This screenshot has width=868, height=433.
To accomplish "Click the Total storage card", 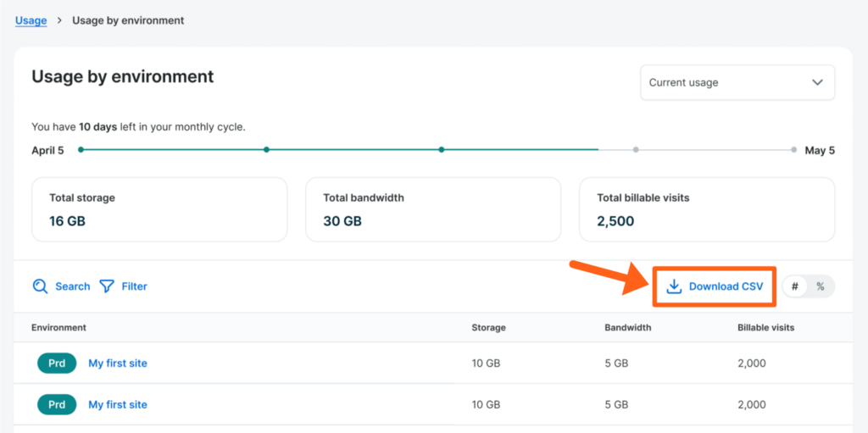I will click(159, 209).
